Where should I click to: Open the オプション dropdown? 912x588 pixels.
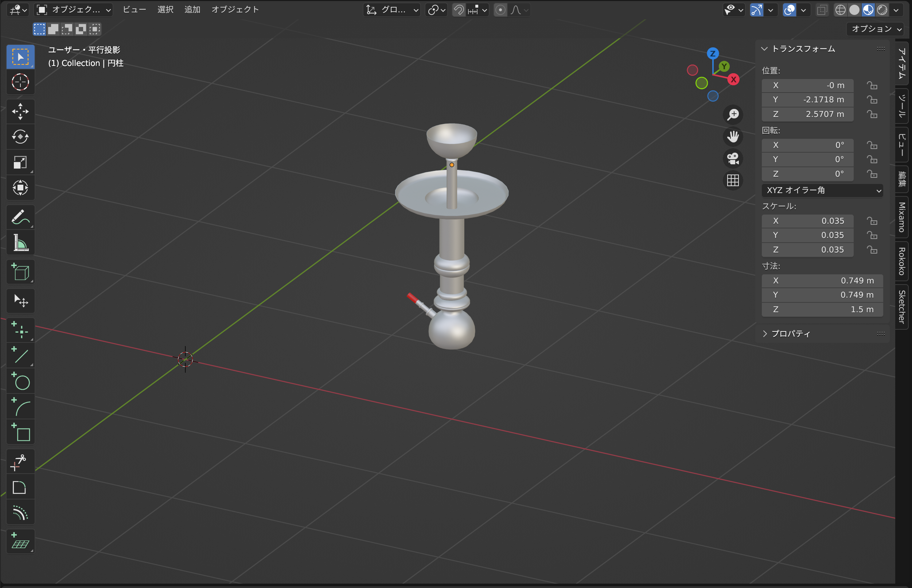point(875,29)
